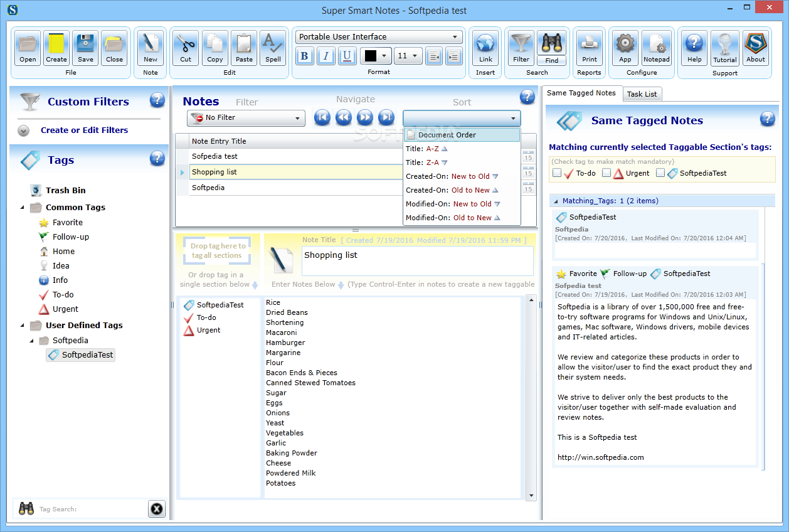Select the Sofpedia test note row
789x532 pixels.
point(296,156)
